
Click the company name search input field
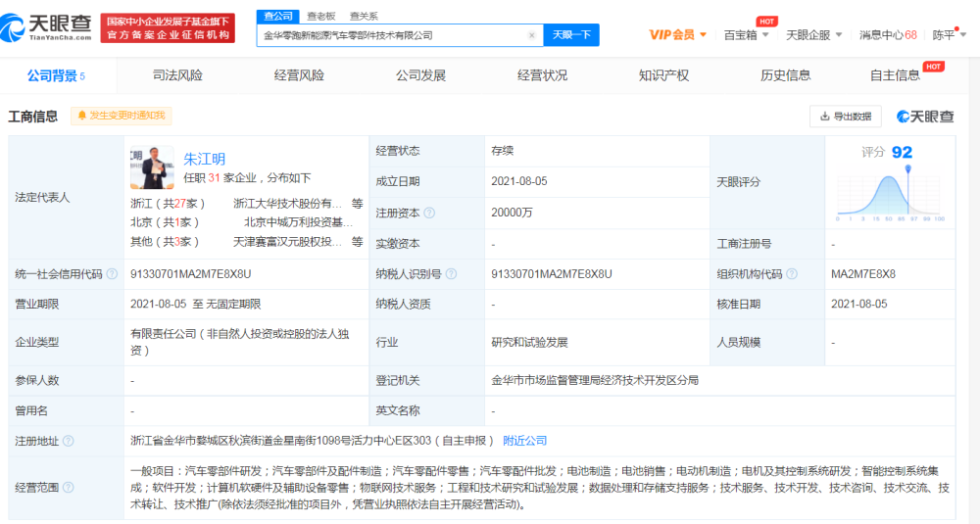[392, 35]
